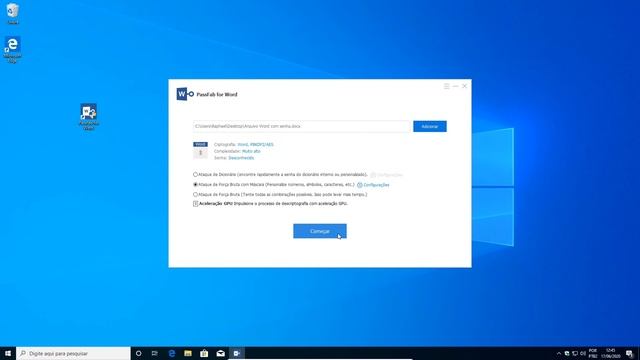Click PassFab for Word taskbar icon

coord(237,353)
